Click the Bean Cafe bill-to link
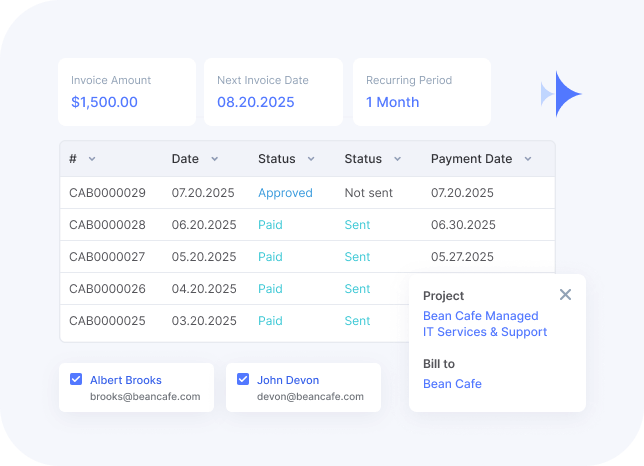Image resolution: width=644 pixels, height=466 pixels. 452,384
